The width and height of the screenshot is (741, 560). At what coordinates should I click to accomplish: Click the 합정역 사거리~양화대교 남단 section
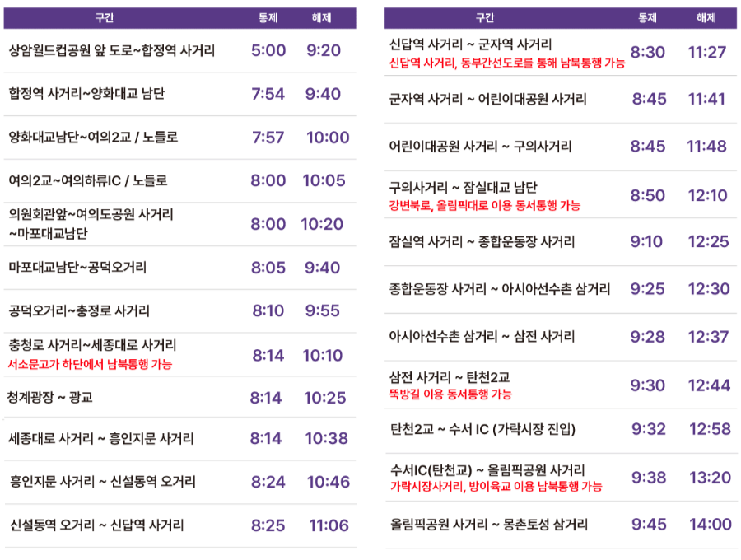coord(86,94)
